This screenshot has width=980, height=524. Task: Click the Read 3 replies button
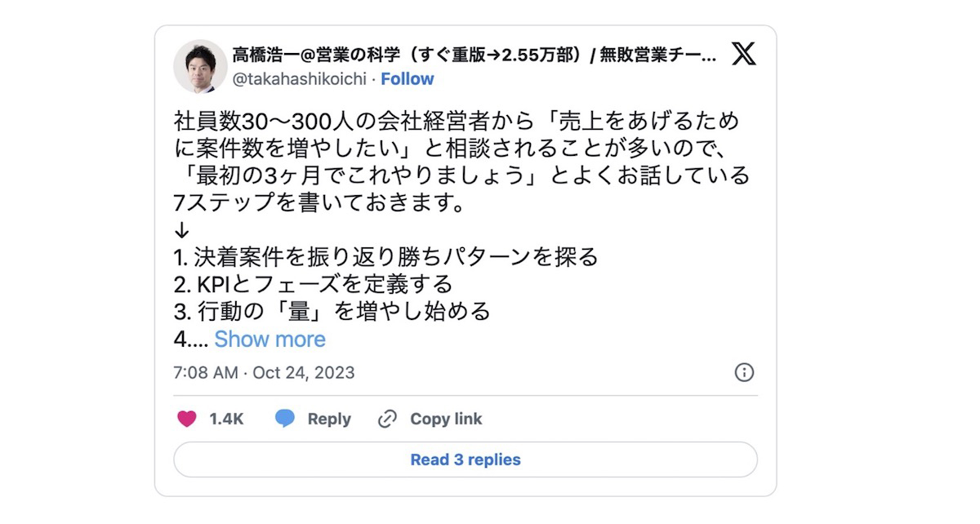pyautogui.click(x=465, y=460)
